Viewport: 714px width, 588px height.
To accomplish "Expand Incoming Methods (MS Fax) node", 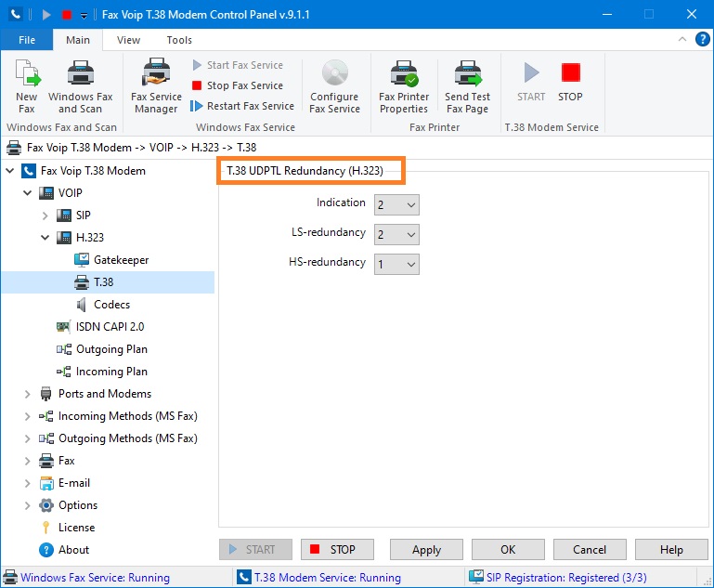I will coord(27,416).
